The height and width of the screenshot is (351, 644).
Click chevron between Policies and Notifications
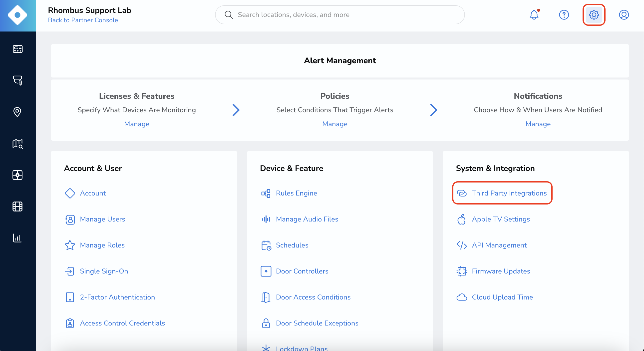click(433, 110)
